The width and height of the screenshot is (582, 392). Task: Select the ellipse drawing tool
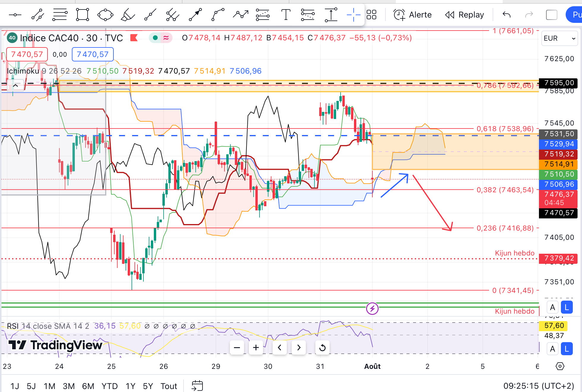coord(105,15)
